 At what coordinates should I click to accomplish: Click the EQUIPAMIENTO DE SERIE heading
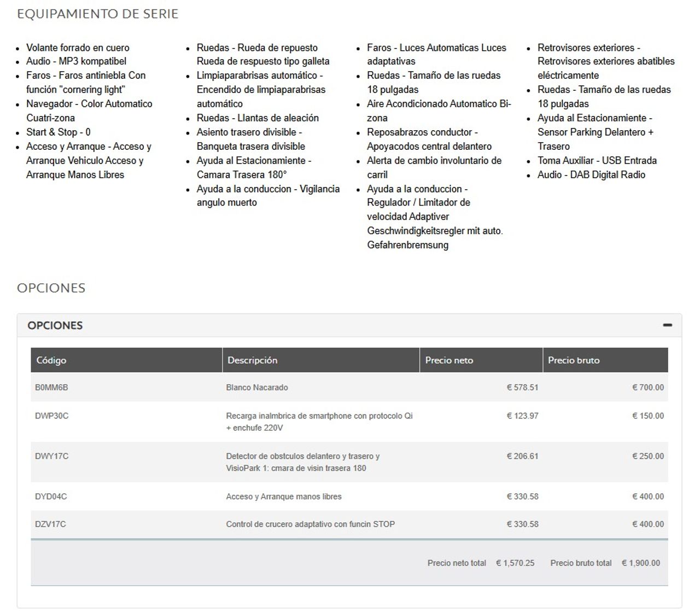coord(97,14)
